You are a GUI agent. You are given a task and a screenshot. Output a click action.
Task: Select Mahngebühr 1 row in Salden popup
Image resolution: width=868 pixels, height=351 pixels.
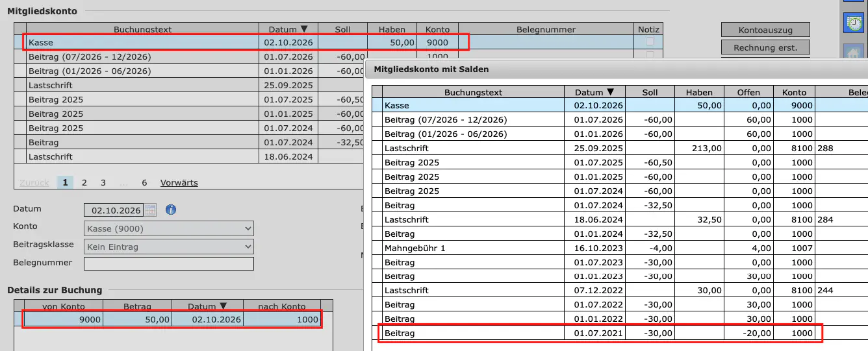coord(619,248)
